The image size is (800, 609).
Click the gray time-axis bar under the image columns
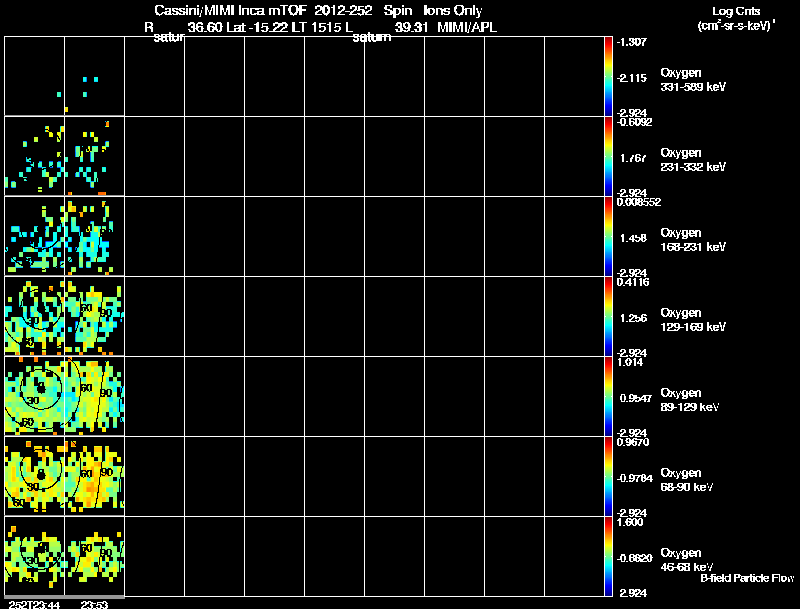click(x=64, y=597)
